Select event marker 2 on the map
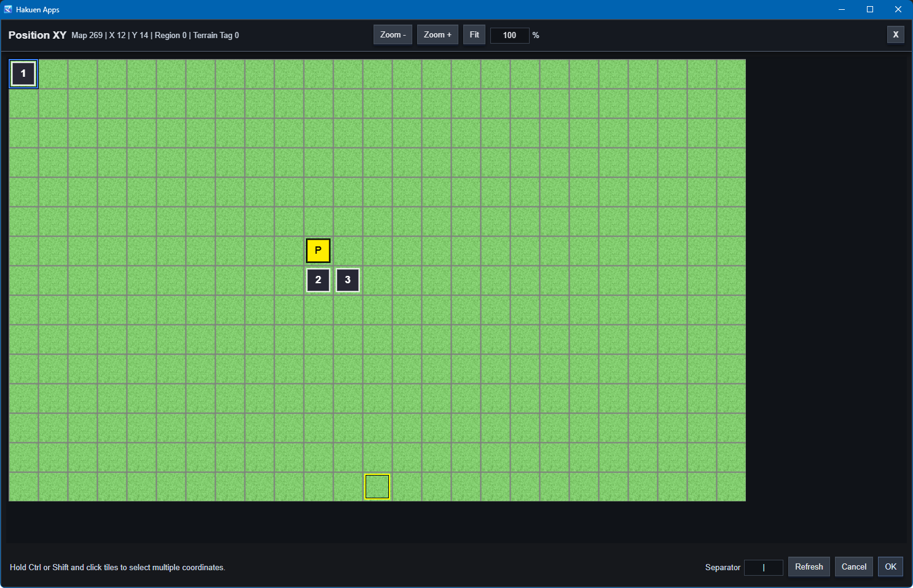This screenshot has width=913, height=588. point(318,280)
